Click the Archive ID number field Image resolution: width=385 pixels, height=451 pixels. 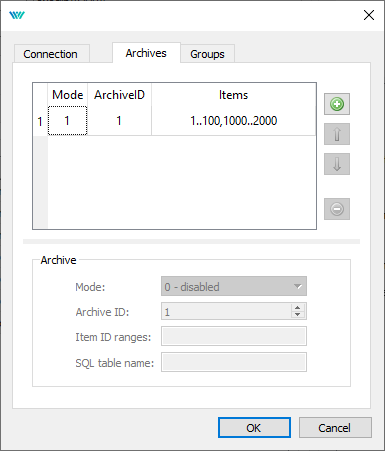tap(227, 311)
